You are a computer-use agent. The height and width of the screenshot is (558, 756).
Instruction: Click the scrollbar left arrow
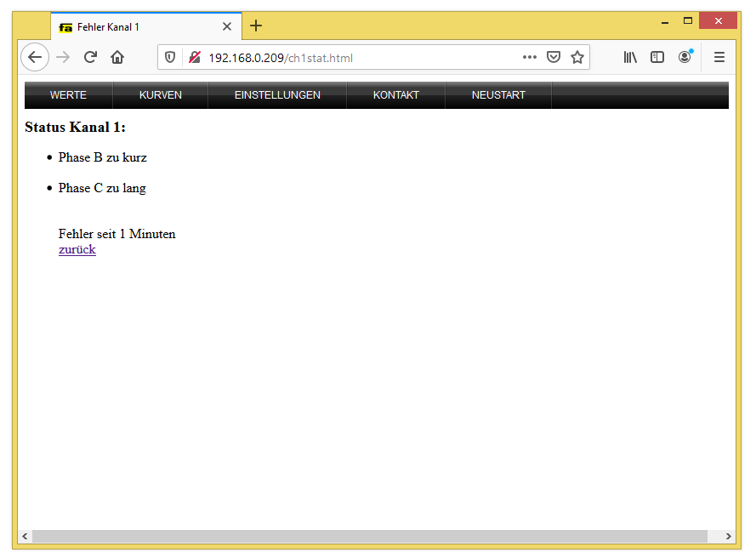click(x=25, y=536)
